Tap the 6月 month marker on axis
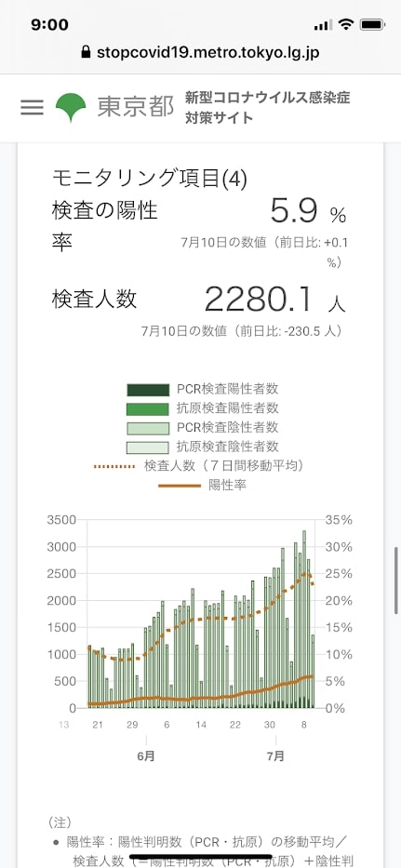 pos(146,756)
